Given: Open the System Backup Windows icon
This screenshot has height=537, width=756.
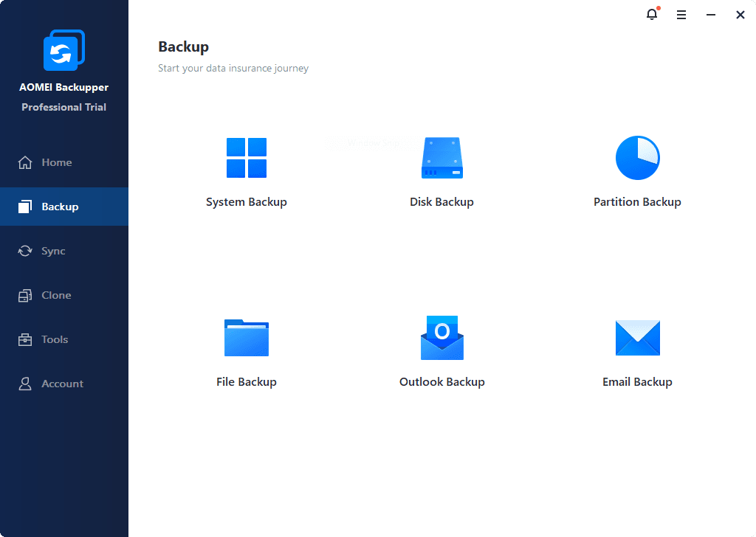Looking at the screenshot, I should click(247, 158).
